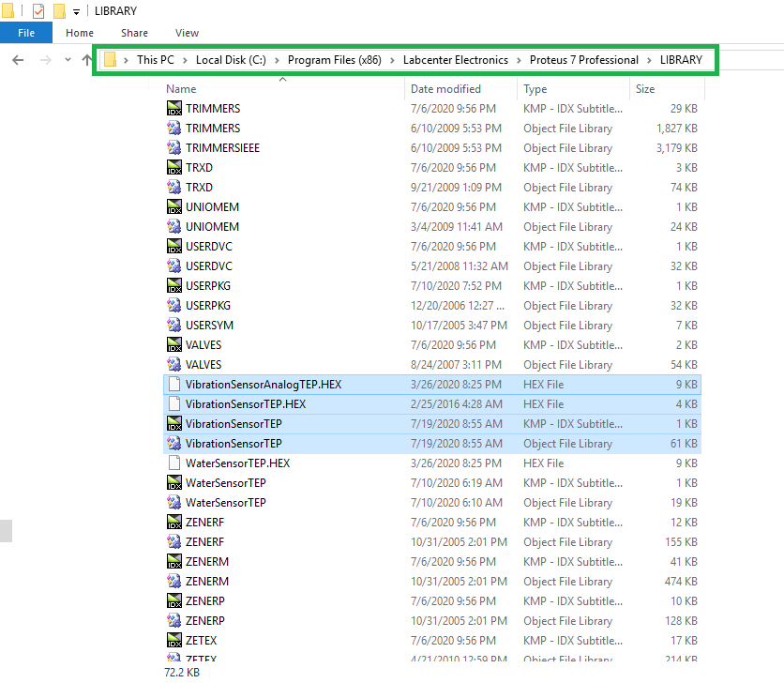
Task: Open the recent locations dropdown arrow
Action: coord(68,59)
